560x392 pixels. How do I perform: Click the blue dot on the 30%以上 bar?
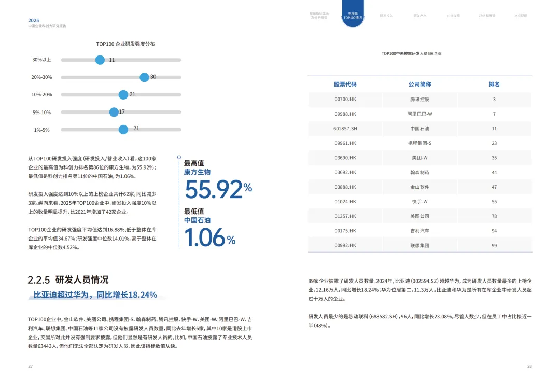click(100, 60)
